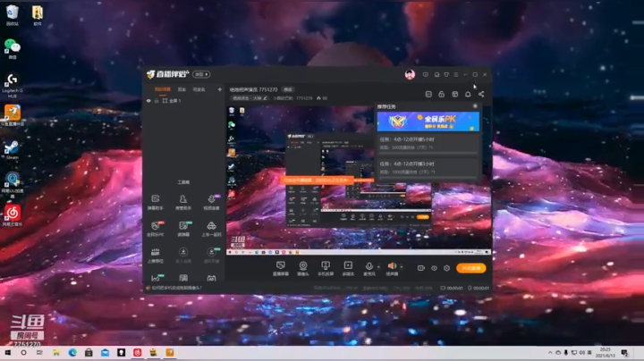Click the lock icon above the preview
Viewport: 644px width, 361px height.
click(x=442, y=95)
